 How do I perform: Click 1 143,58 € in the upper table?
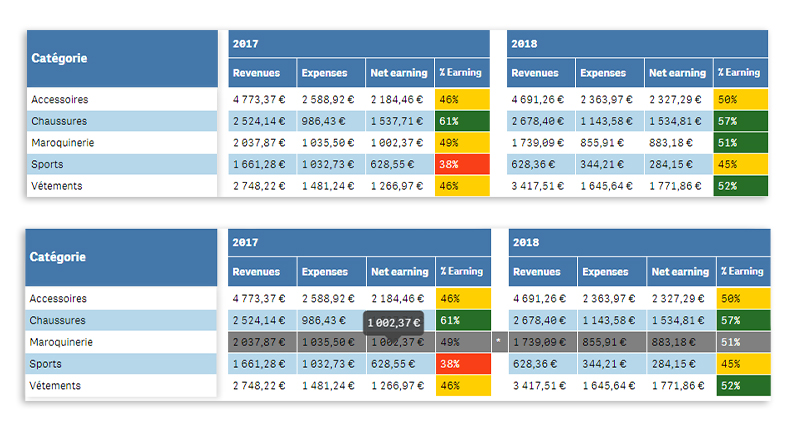pyautogui.click(x=607, y=121)
